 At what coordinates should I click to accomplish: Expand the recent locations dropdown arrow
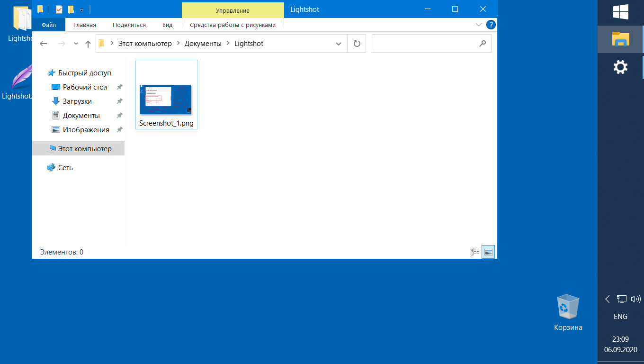(x=76, y=44)
